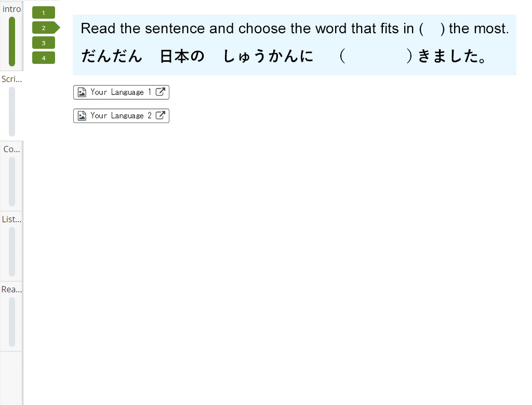Jump to question 3
Image resolution: width=532 pixels, height=405 pixels.
44,43
